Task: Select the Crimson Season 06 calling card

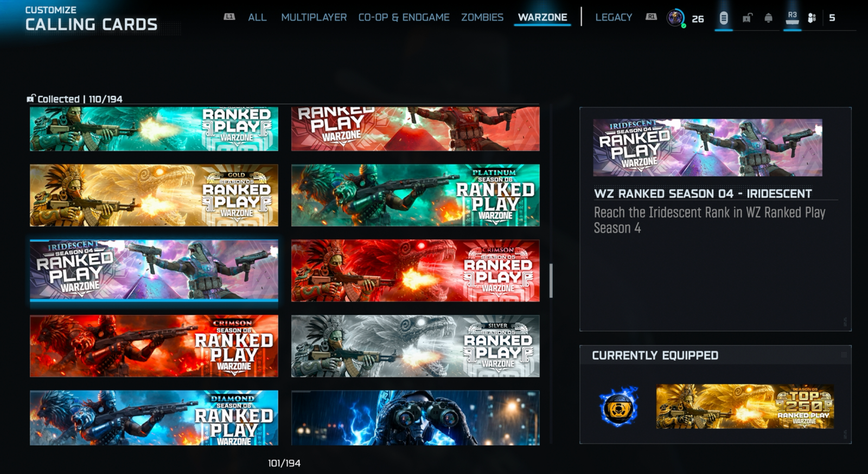Action: (154, 346)
